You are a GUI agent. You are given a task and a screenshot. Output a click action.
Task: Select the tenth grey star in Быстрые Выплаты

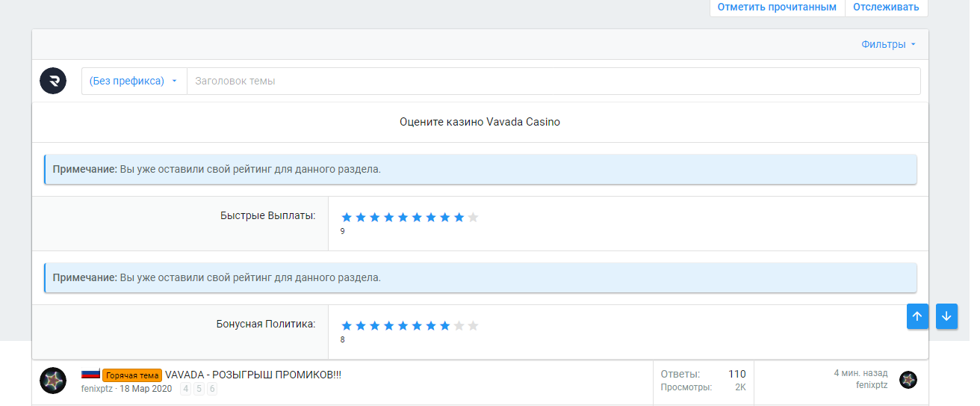click(473, 218)
